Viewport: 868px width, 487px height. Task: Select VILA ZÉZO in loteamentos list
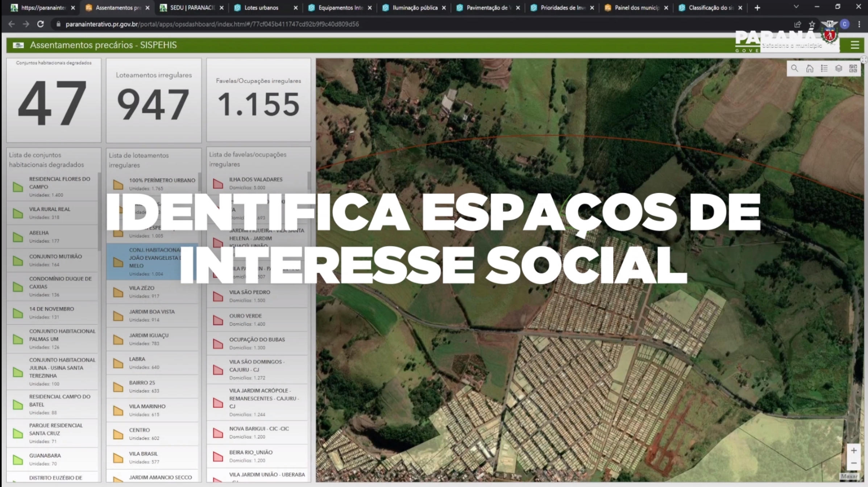[x=152, y=292]
